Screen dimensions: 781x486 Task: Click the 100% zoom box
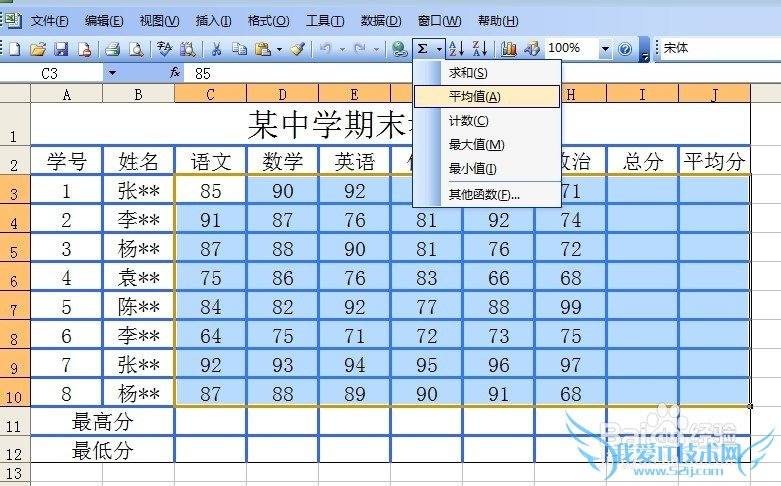pos(572,48)
